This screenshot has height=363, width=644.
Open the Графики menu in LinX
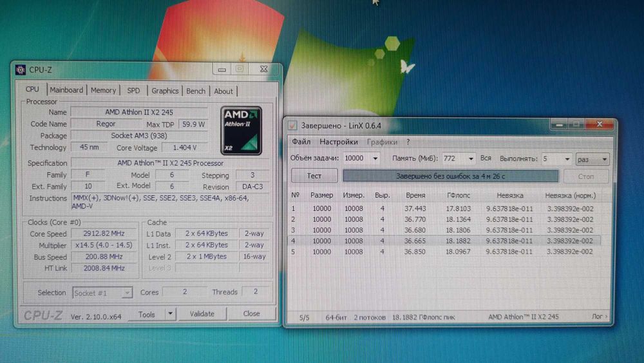[382, 142]
